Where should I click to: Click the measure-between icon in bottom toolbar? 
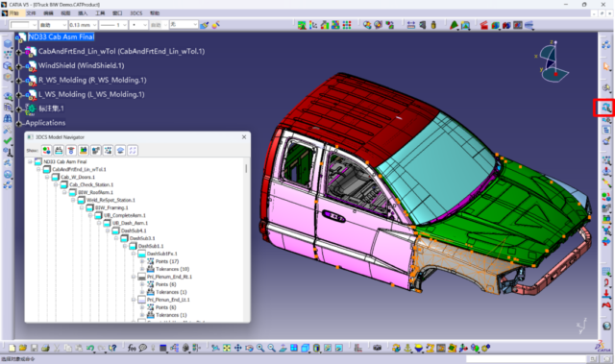click(x=358, y=348)
